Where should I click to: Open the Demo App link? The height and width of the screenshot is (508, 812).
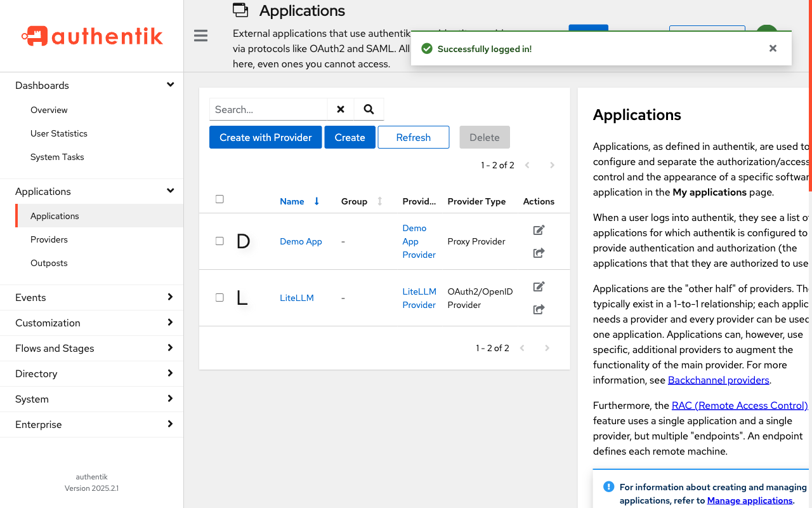[x=301, y=241]
